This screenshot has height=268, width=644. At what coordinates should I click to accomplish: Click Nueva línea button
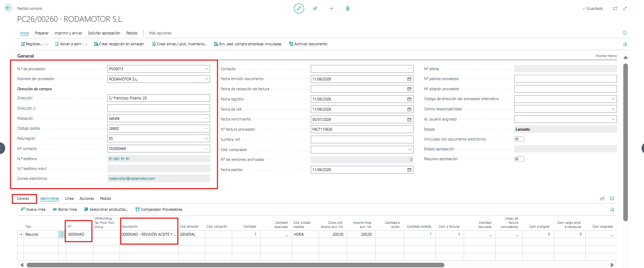pyautogui.click(x=33, y=209)
